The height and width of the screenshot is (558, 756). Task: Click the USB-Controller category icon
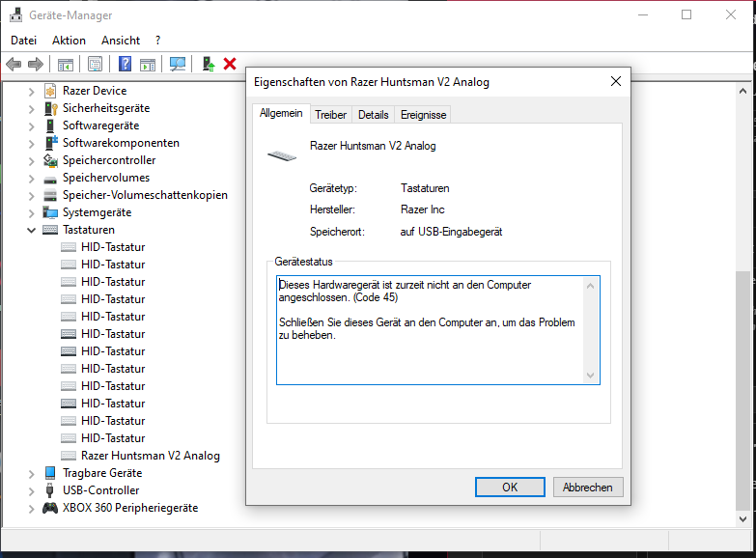pos(49,490)
